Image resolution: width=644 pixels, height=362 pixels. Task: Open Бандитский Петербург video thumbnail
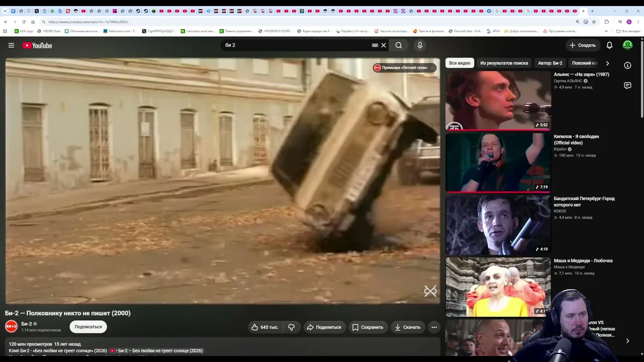click(x=498, y=225)
